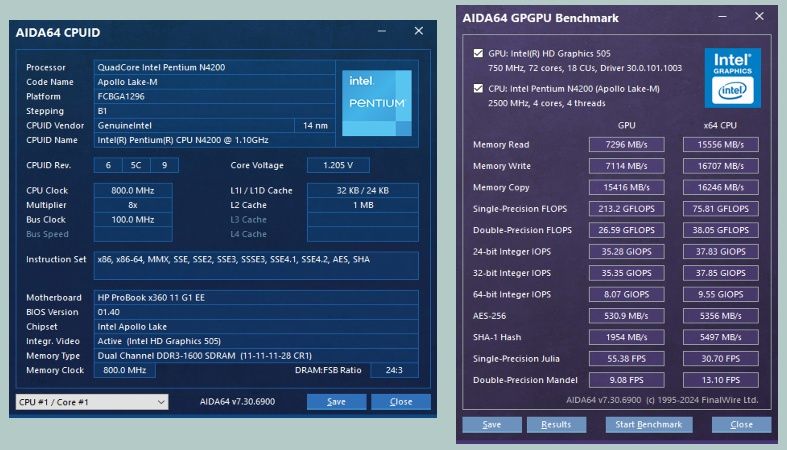Close AIDA64 CPUID with the X icon

pyautogui.click(x=419, y=31)
